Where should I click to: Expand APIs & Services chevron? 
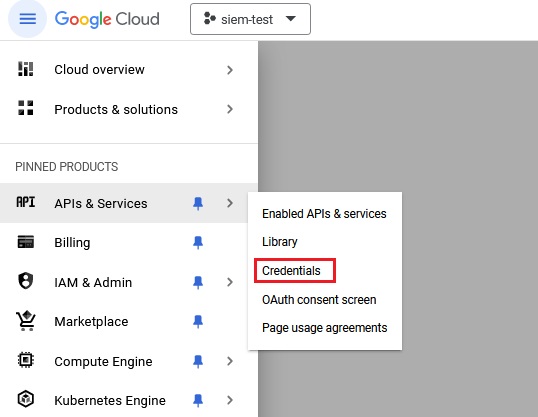click(x=230, y=203)
